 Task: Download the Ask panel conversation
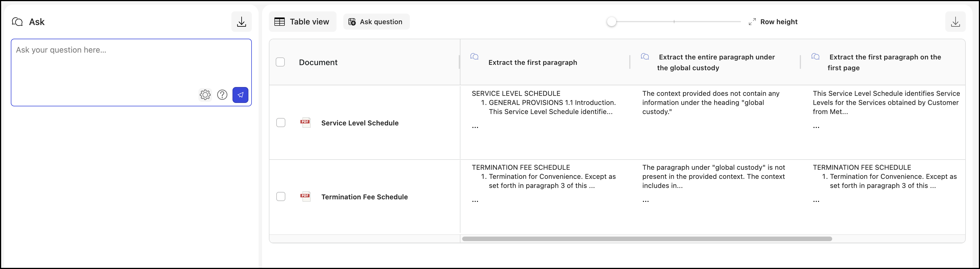click(x=242, y=22)
